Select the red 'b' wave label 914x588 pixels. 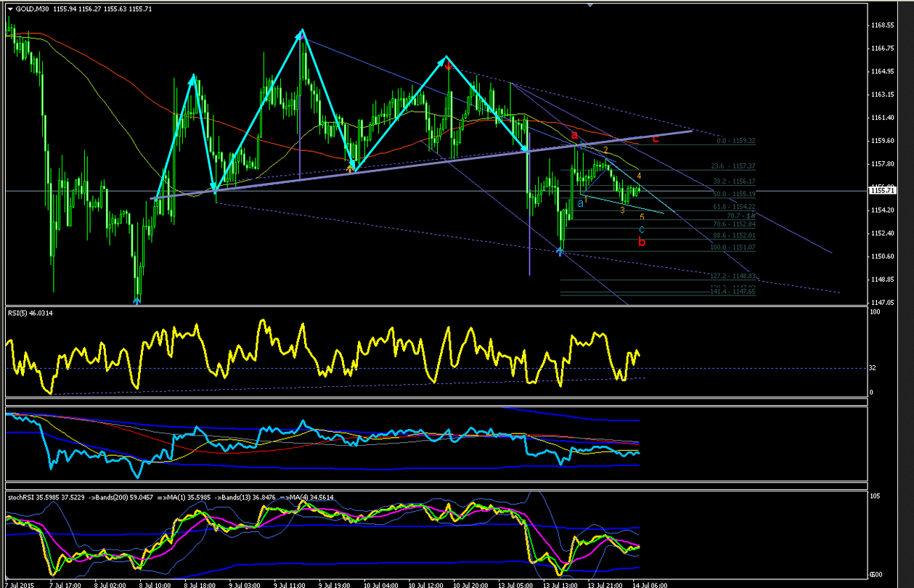point(642,242)
